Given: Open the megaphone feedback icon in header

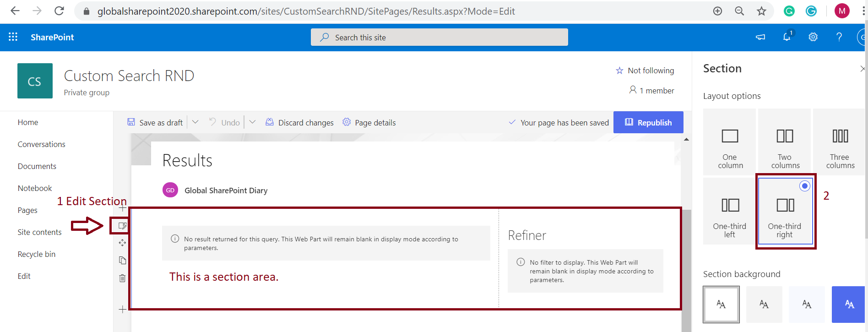Looking at the screenshot, I should 760,37.
